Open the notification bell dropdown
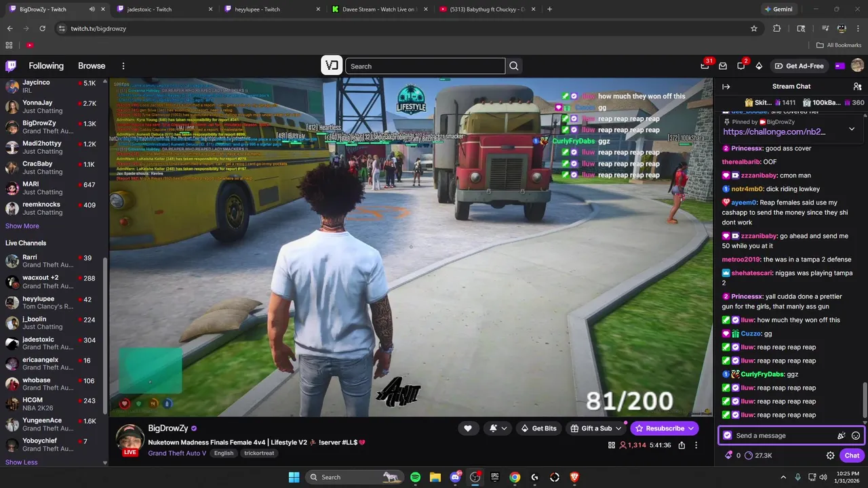 point(498,428)
